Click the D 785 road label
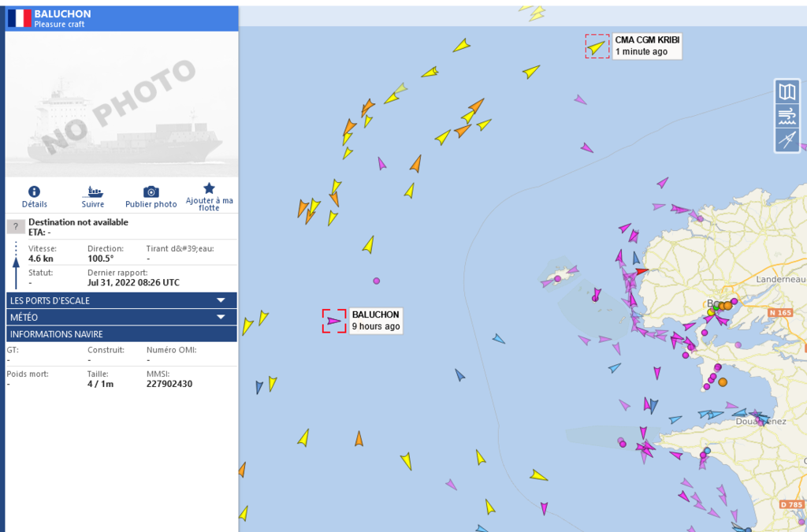The height and width of the screenshot is (532, 807). (x=791, y=504)
